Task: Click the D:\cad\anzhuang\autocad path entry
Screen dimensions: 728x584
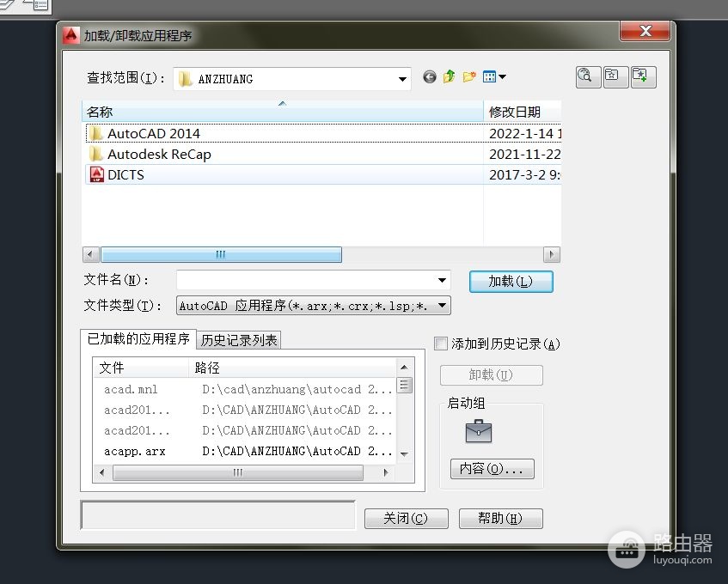Action: [297, 389]
